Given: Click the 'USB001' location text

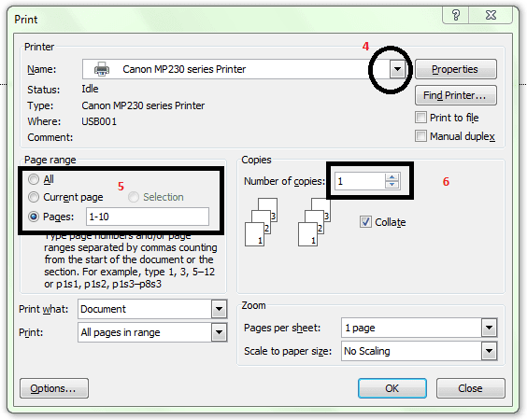Looking at the screenshot, I should 99,121.
